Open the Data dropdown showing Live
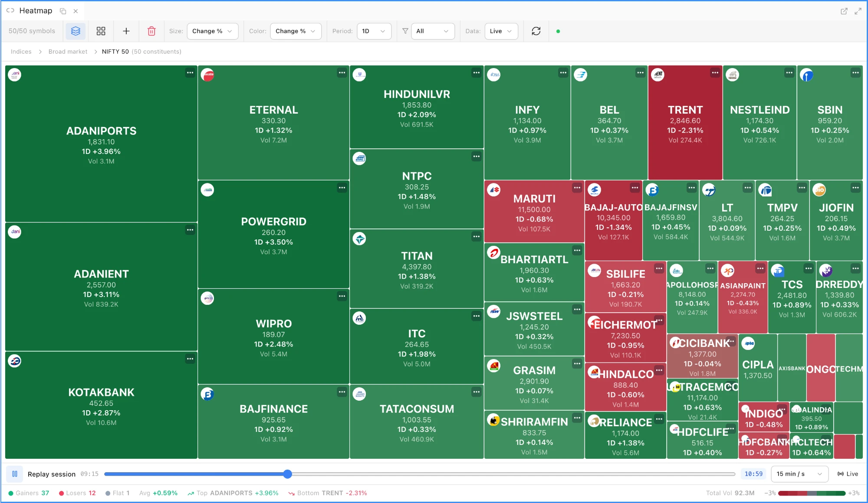 click(x=501, y=31)
